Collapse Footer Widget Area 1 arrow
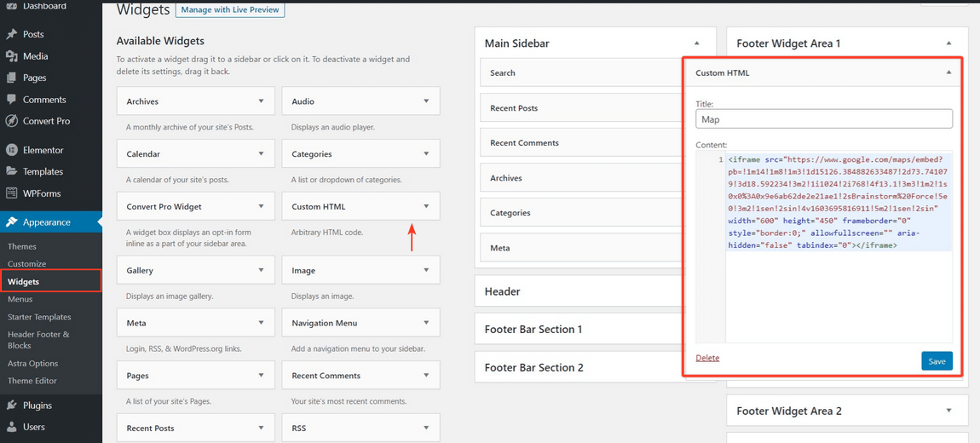980x443 pixels. (948, 43)
